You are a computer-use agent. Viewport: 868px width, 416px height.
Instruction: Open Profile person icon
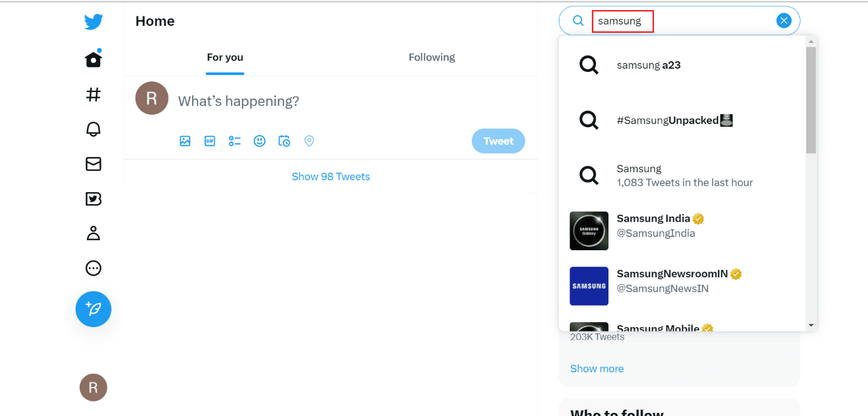click(x=93, y=233)
